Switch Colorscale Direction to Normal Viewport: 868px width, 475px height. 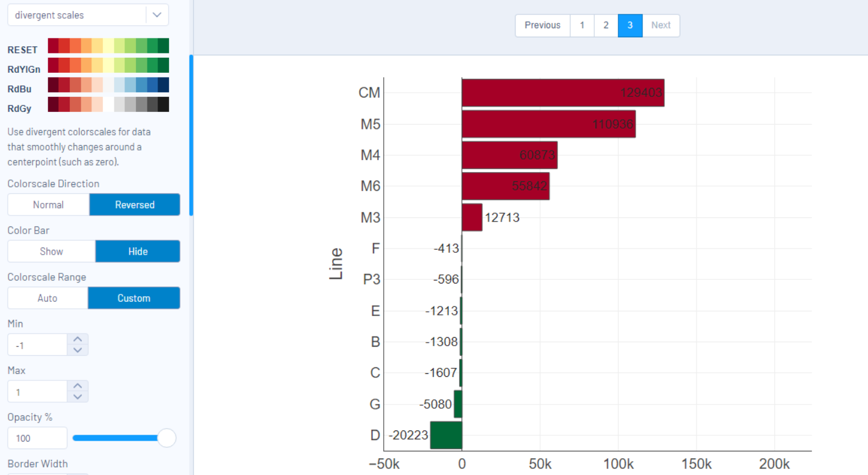point(48,204)
